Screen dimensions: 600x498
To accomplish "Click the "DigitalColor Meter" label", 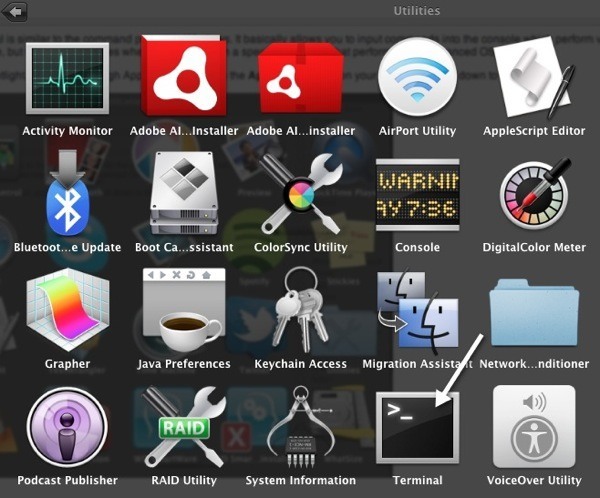I will click(x=534, y=247).
